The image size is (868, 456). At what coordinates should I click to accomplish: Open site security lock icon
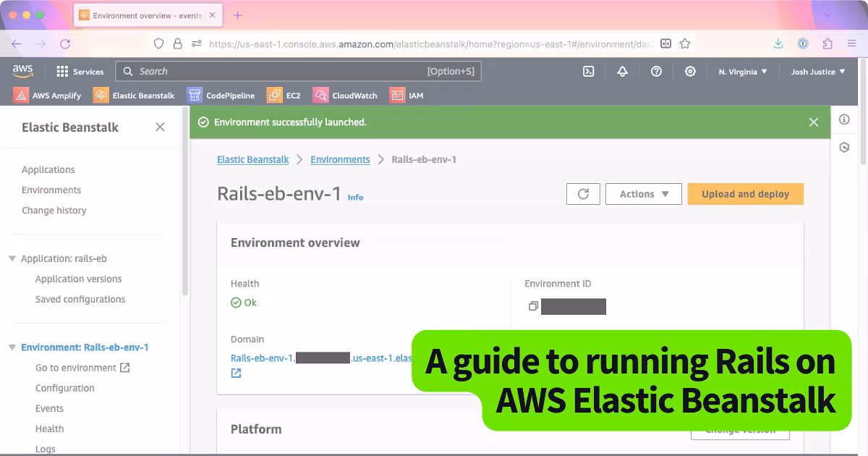click(178, 43)
